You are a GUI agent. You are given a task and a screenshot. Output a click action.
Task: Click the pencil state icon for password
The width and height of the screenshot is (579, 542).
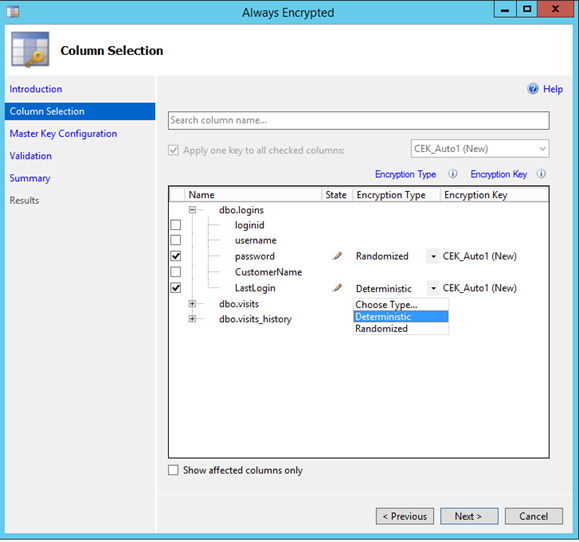(337, 255)
